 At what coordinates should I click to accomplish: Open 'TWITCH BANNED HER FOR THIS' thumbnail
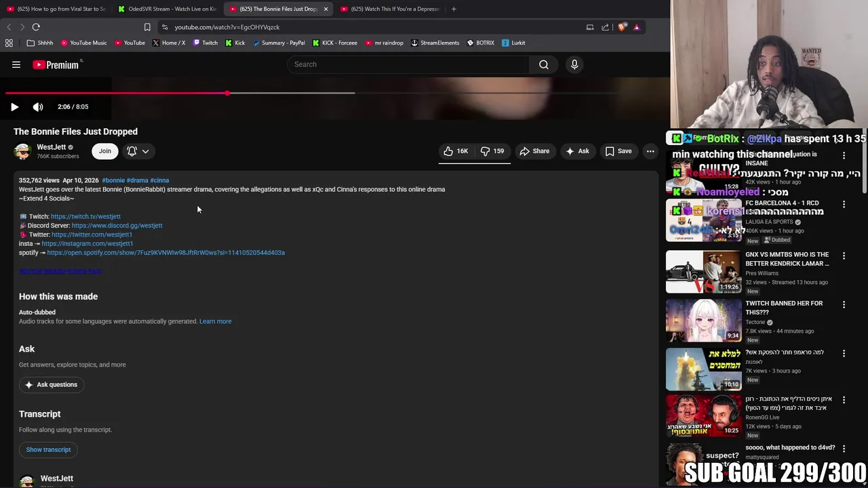(x=703, y=321)
